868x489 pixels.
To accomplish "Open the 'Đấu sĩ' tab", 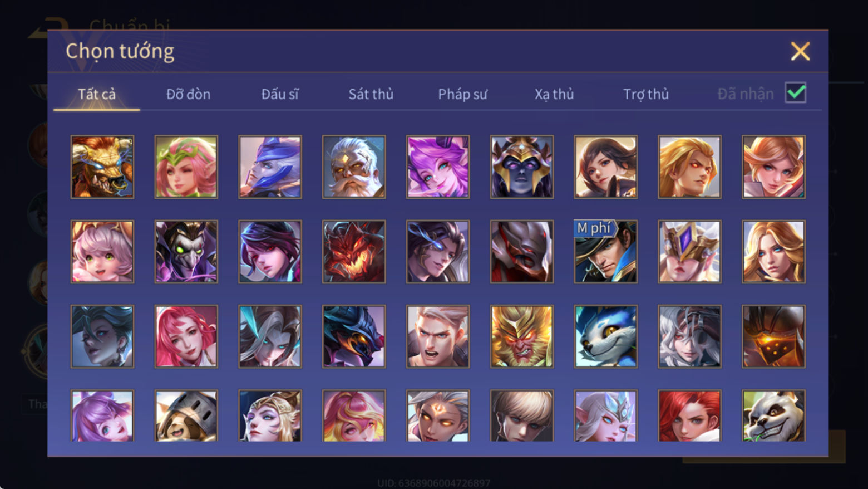I will pos(280,94).
